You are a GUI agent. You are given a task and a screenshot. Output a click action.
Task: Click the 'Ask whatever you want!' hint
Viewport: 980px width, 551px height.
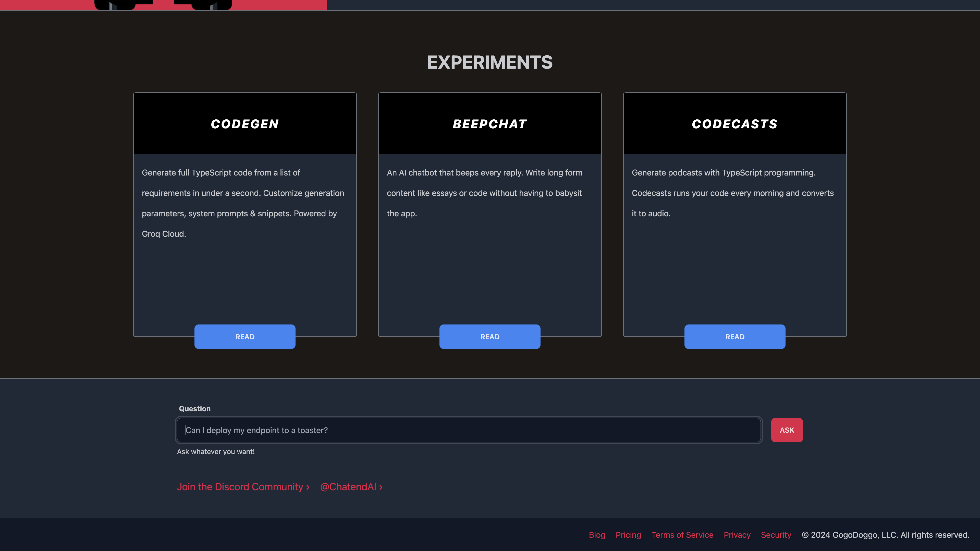tap(216, 451)
